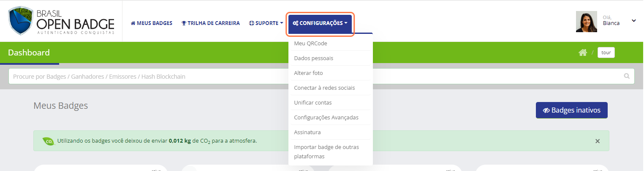This screenshot has width=644, height=171.
Task: Click the green CO2 leaf icon
Action: (48, 141)
